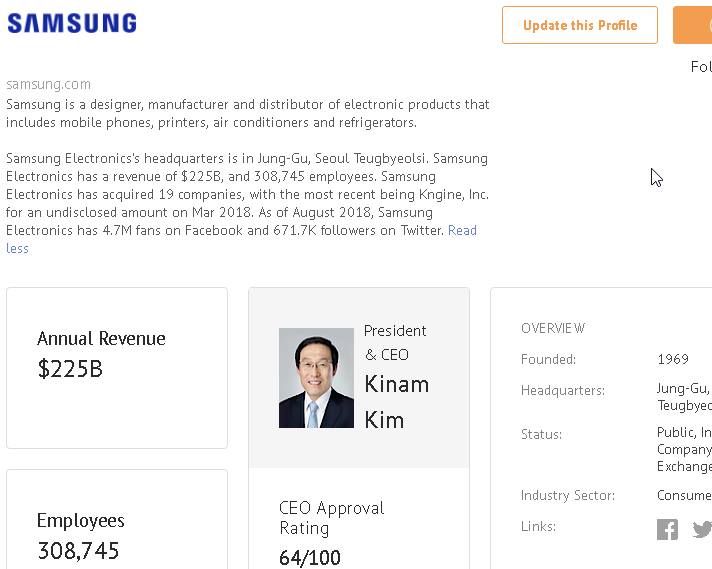Click Kinam Kim's CEO portrait photo
This screenshot has height=569, width=712.
pos(316,378)
